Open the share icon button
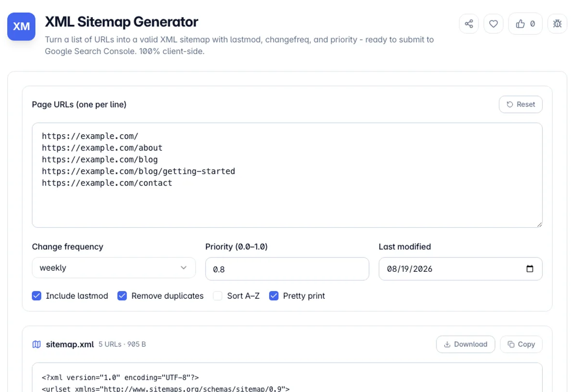Image resolution: width=580 pixels, height=392 pixels. [x=469, y=24]
